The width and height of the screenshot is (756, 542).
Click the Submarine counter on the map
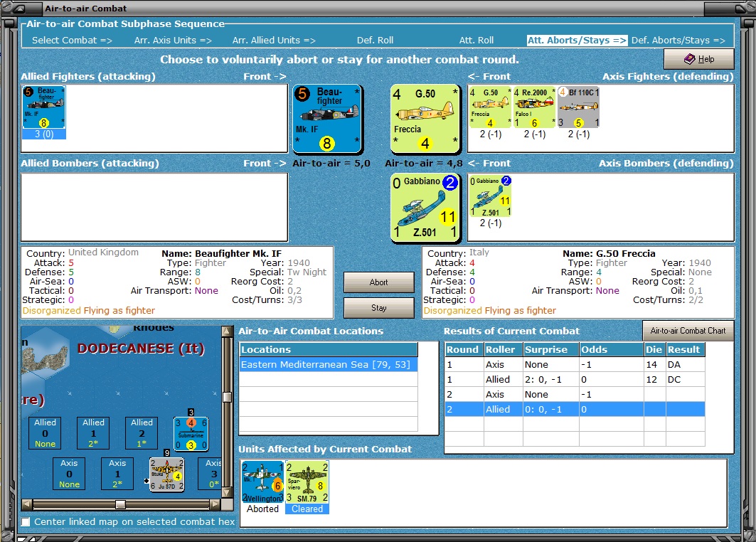[191, 433]
